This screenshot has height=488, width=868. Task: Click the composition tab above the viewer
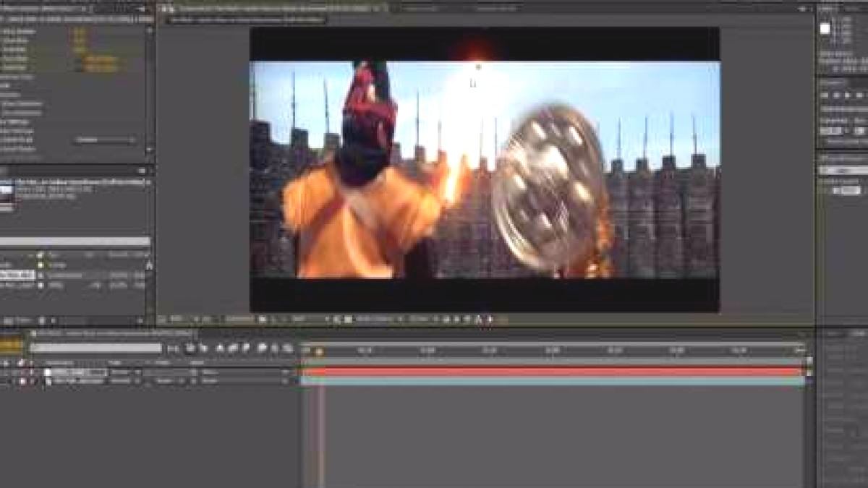pyautogui.click(x=275, y=8)
